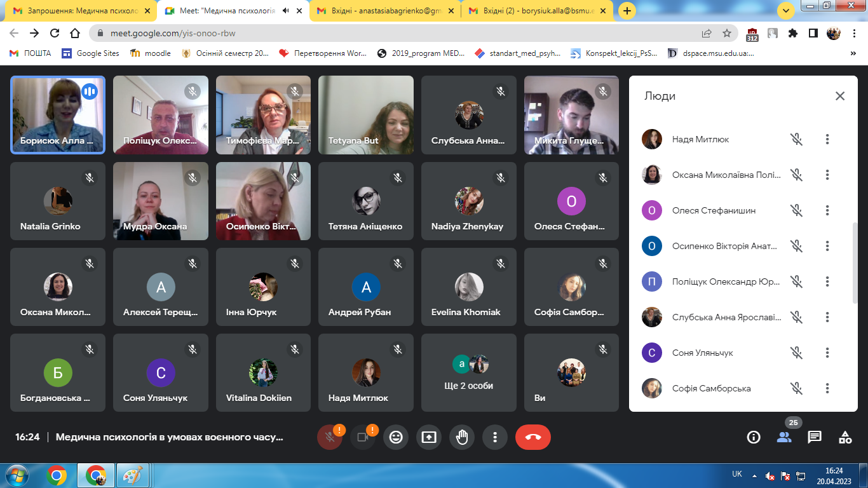Toggle the microphone button on
868x488 pixels.
click(x=329, y=437)
